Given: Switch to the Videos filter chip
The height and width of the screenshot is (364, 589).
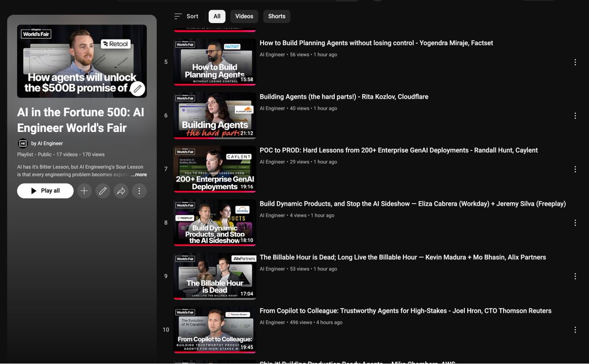Looking at the screenshot, I should pos(244,16).
